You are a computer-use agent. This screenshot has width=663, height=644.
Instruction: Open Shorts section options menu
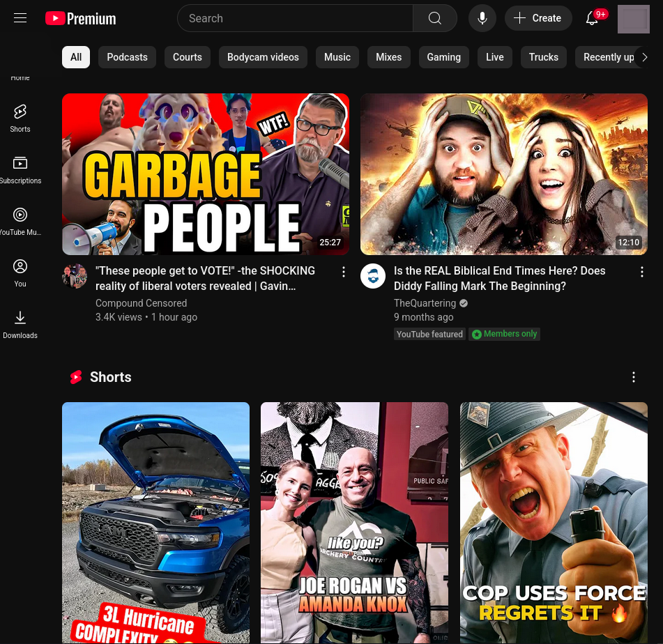click(633, 377)
